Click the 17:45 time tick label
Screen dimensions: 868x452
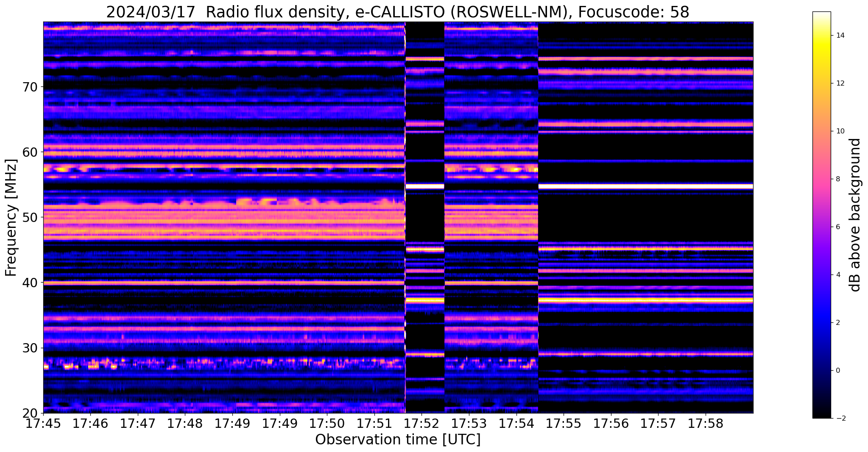[43, 424]
